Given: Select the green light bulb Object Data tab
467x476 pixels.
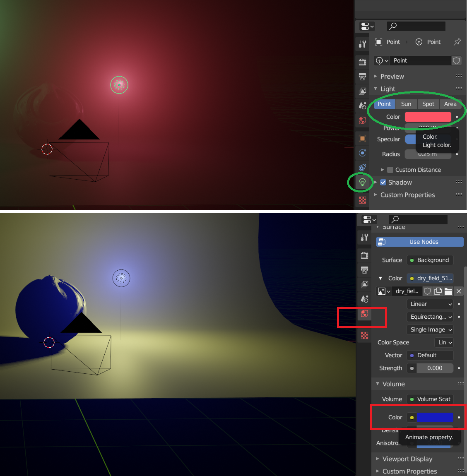Looking at the screenshot, I should 362,182.
